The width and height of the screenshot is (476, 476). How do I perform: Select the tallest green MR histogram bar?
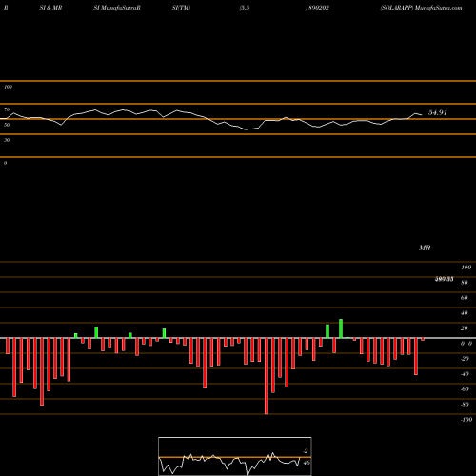341,328
